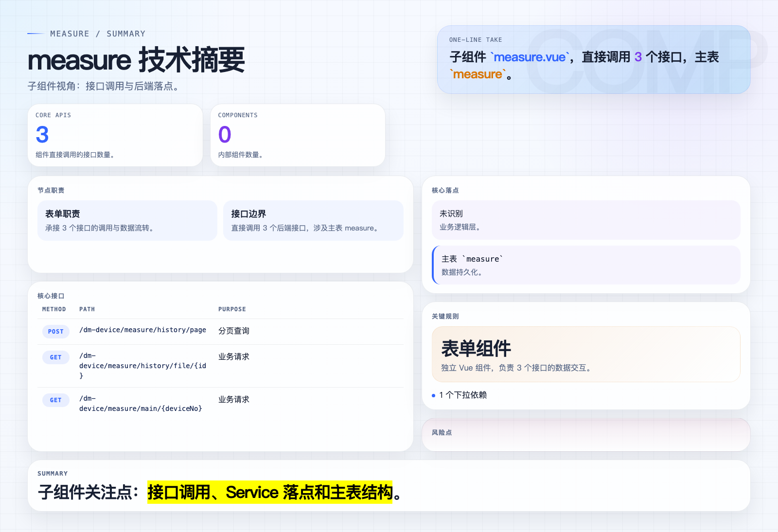Open the CORE APIS stat card
Screen dimensions: 778x532
(115, 135)
